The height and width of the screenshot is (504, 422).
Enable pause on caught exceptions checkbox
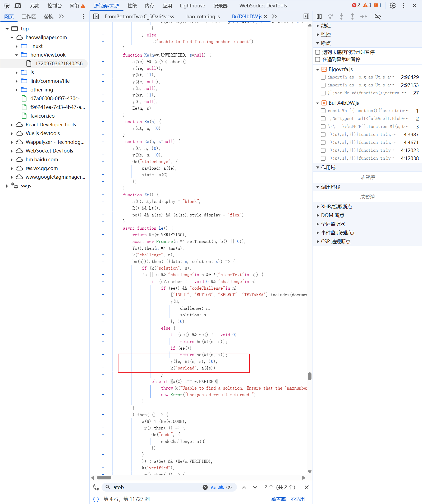(318, 59)
